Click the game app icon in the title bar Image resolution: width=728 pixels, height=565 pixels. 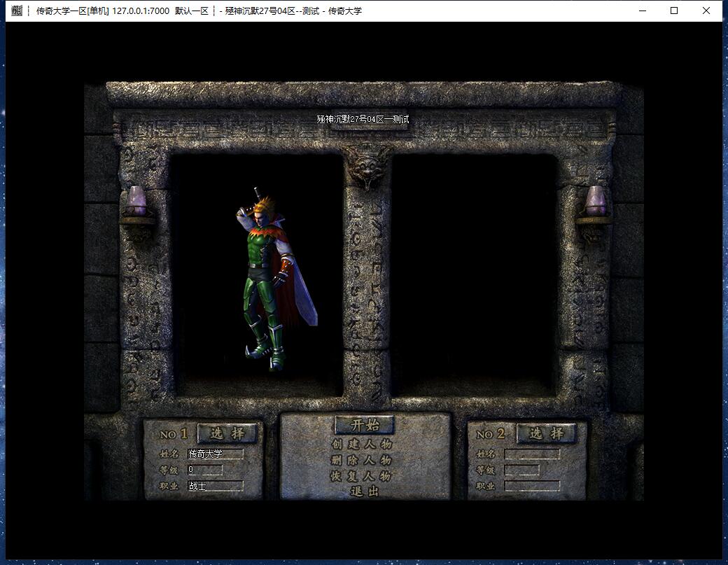[x=17, y=11]
